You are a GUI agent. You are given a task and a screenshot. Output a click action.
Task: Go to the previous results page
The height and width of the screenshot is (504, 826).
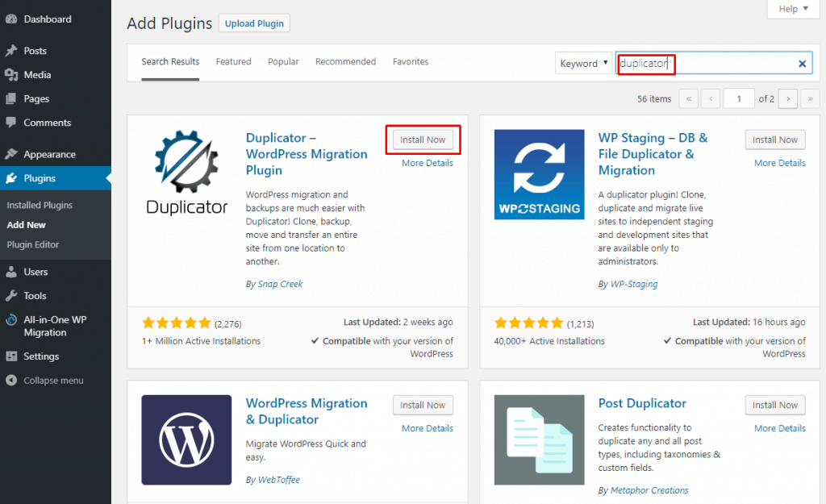(x=711, y=98)
